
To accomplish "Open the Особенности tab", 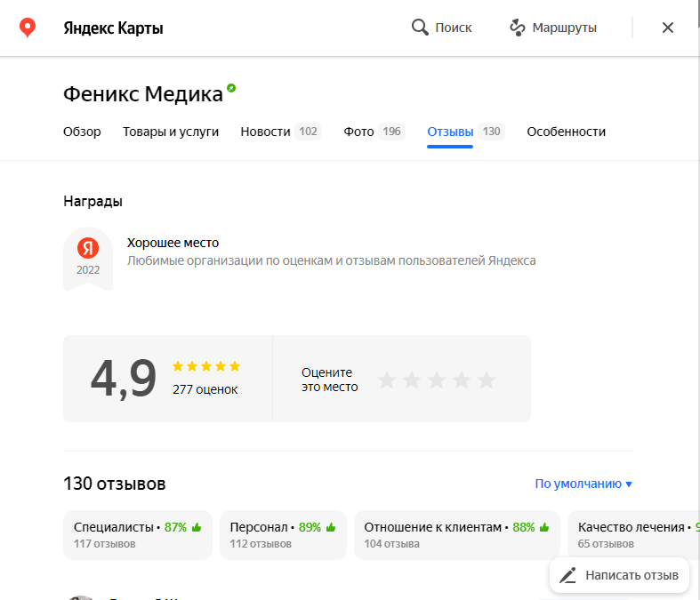I will click(566, 132).
